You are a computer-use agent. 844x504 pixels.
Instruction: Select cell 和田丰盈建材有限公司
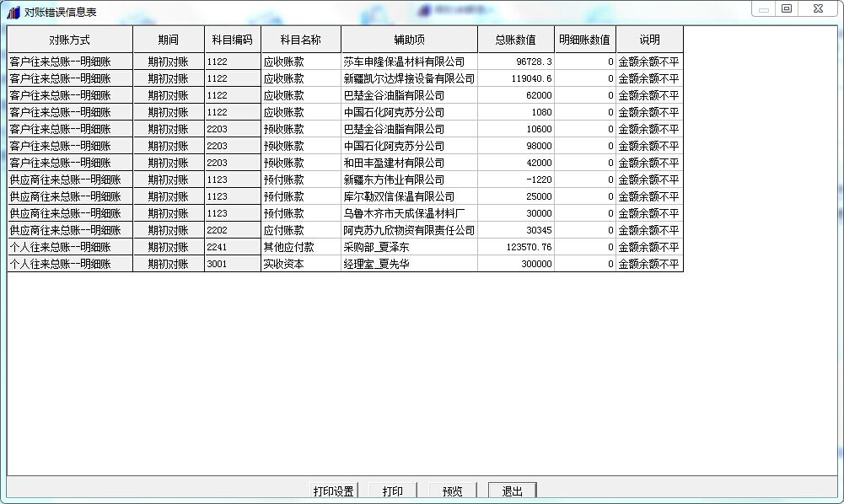pos(409,163)
